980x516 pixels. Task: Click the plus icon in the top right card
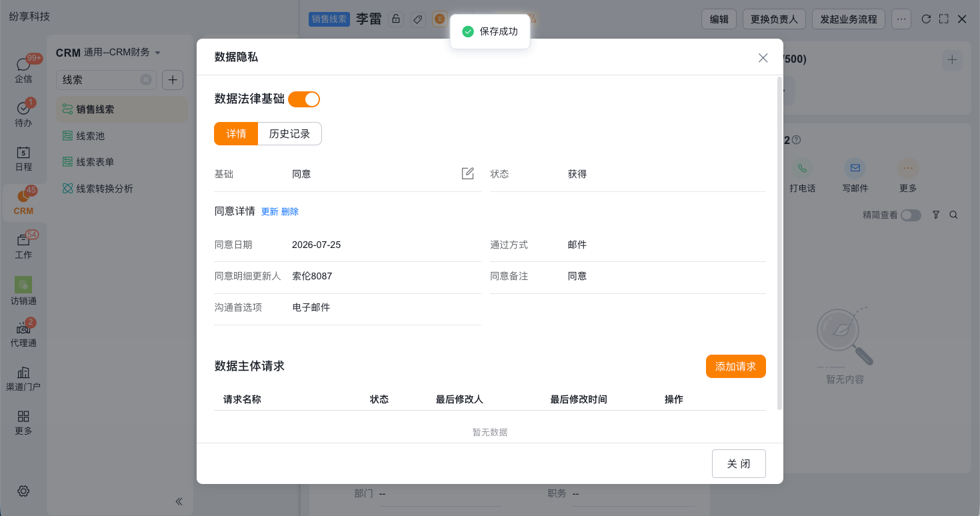click(952, 60)
